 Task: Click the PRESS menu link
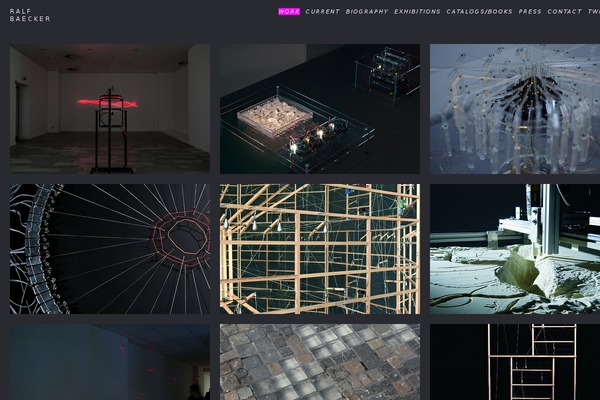coord(530,11)
